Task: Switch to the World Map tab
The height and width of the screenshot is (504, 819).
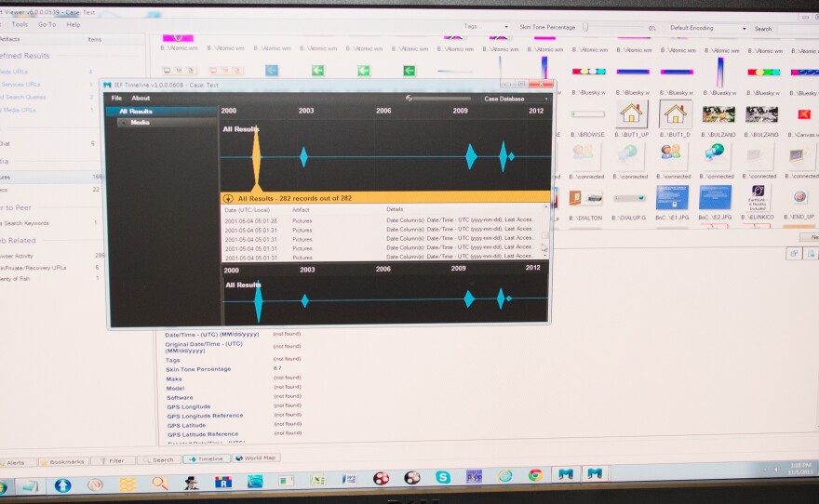Action: pos(256,458)
